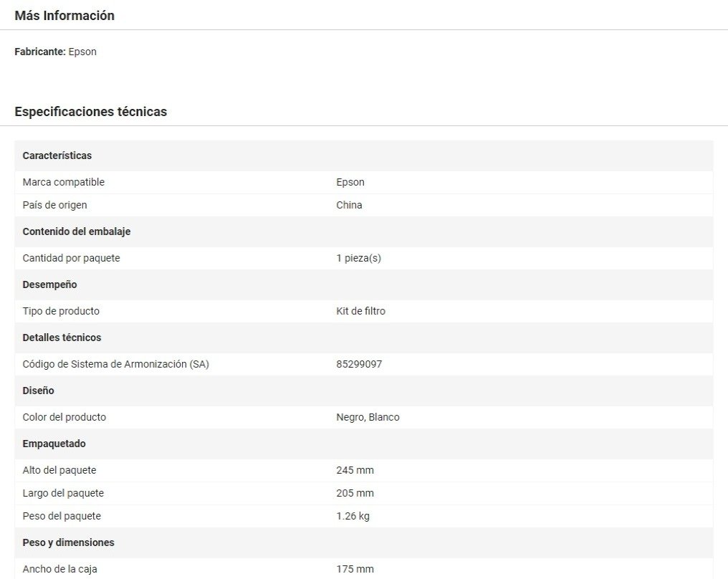Click the Especificaciones técnicas heading

(91, 112)
